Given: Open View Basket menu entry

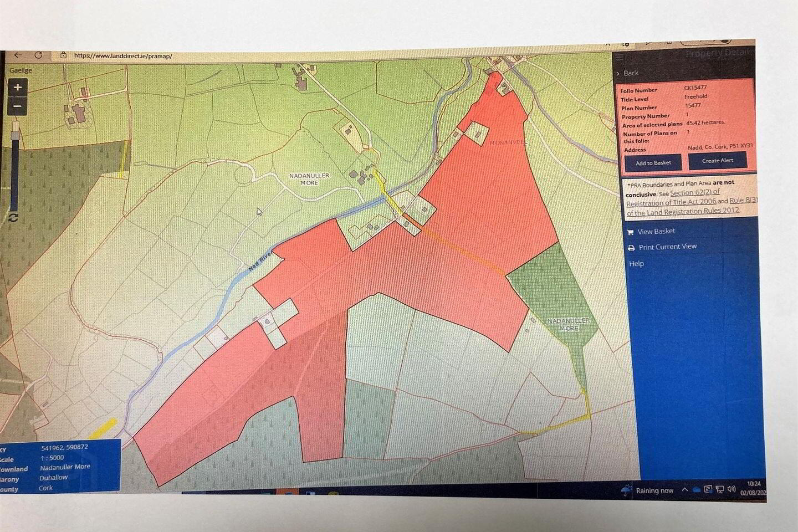Looking at the screenshot, I should point(656,232).
